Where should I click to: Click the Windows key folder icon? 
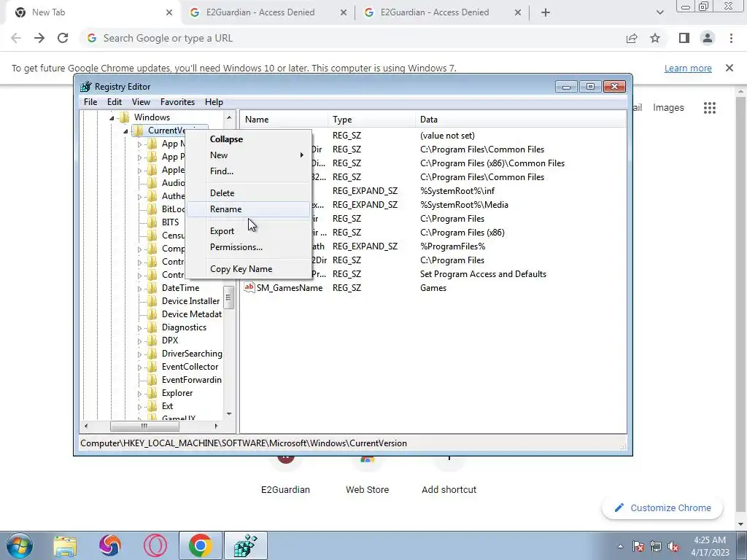click(x=124, y=117)
